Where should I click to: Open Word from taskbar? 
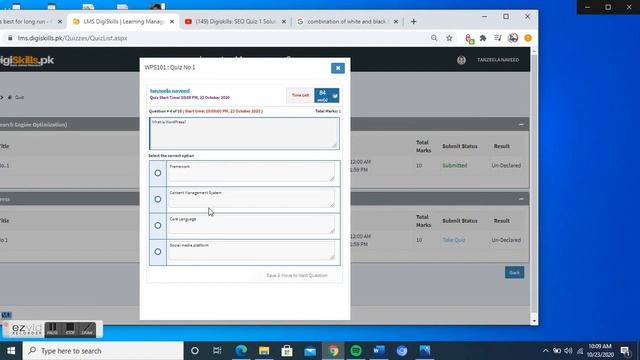[379, 351]
